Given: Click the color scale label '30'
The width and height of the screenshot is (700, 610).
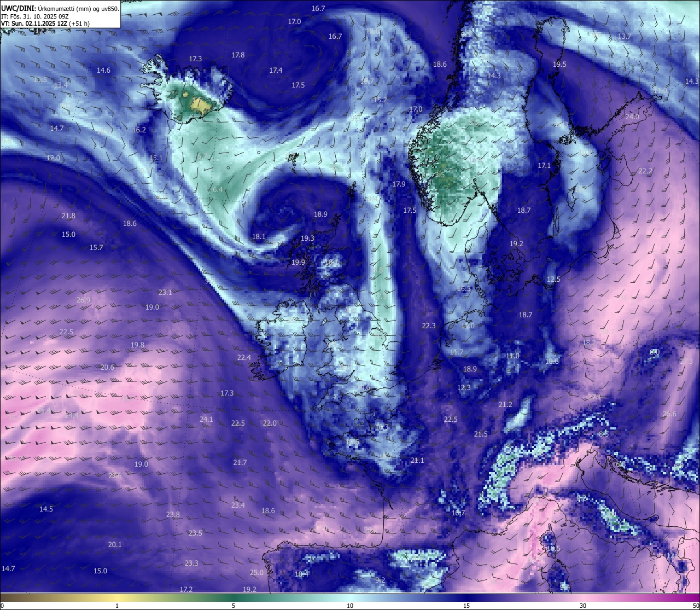Looking at the screenshot, I should (x=583, y=606).
